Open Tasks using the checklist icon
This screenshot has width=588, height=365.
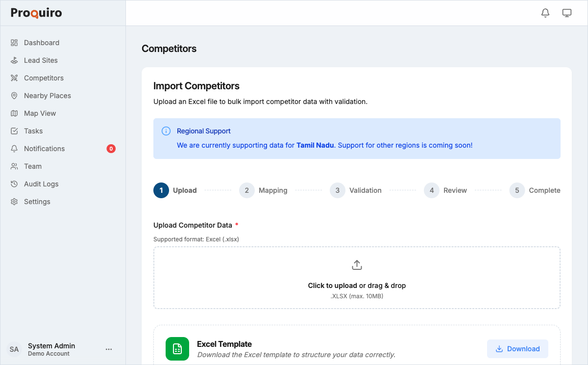(x=15, y=131)
